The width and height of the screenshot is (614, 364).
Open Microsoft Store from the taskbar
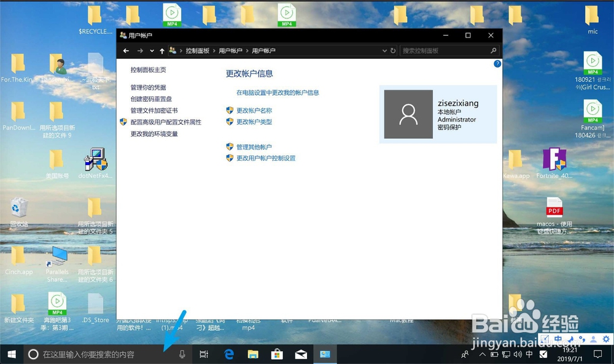click(x=277, y=354)
